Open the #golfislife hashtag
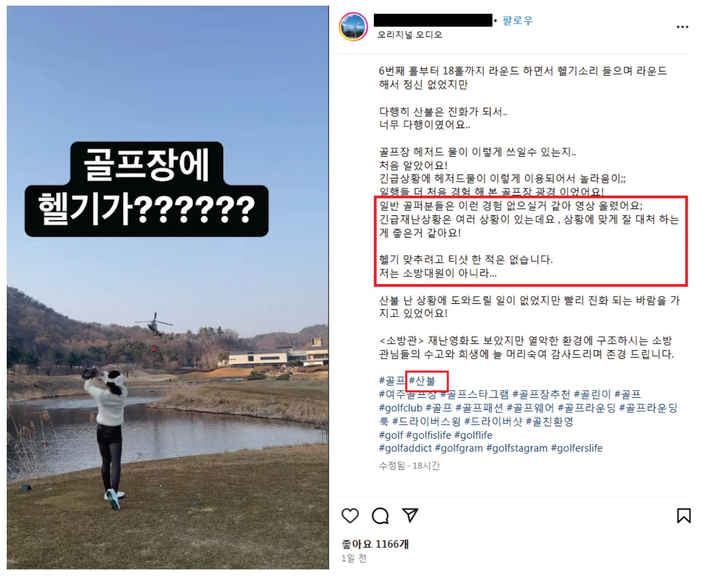702x588 pixels. point(428,435)
